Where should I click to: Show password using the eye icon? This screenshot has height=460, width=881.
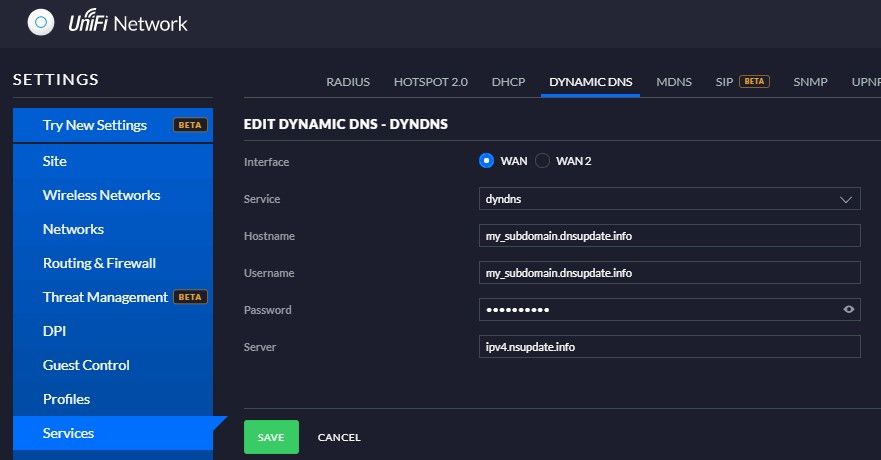point(849,310)
